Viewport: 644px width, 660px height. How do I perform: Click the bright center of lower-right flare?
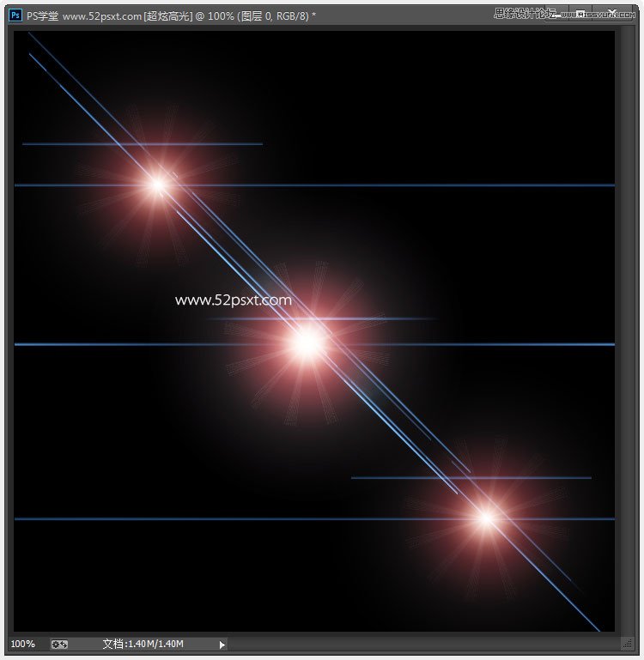pyautogui.click(x=486, y=518)
